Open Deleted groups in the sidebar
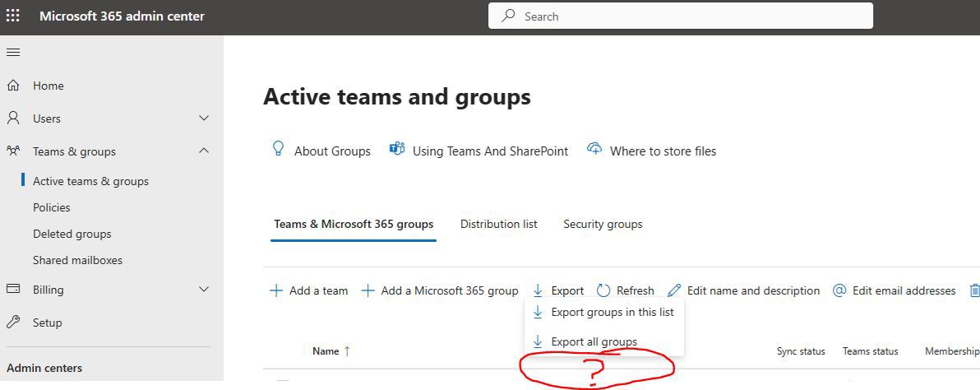Screen dimensions: 980x390 click(x=72, y=234)
